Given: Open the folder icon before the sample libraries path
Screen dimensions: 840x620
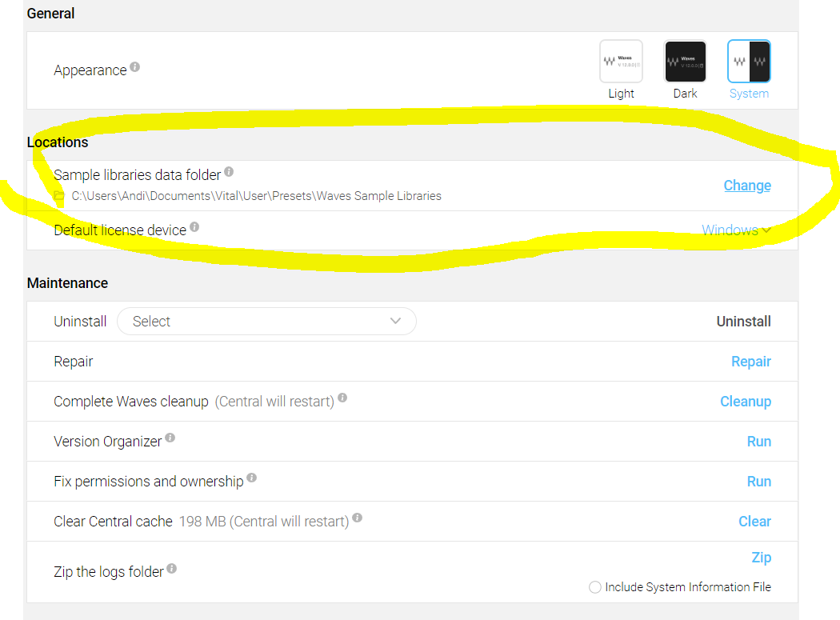Looking at the screenshot, I should tap(59, 196).
